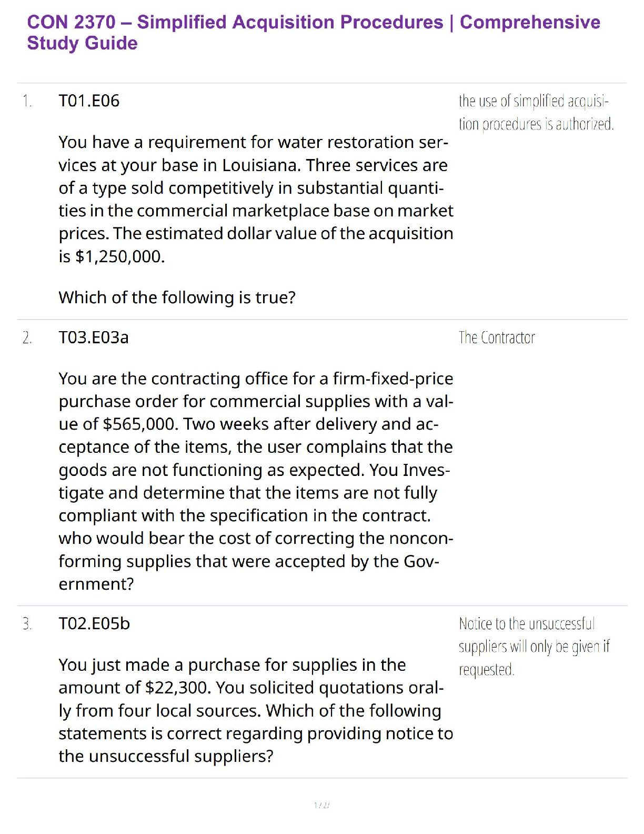Click the number 3 list marker
The height and width of the screenshot is (834, 644).
27,624
